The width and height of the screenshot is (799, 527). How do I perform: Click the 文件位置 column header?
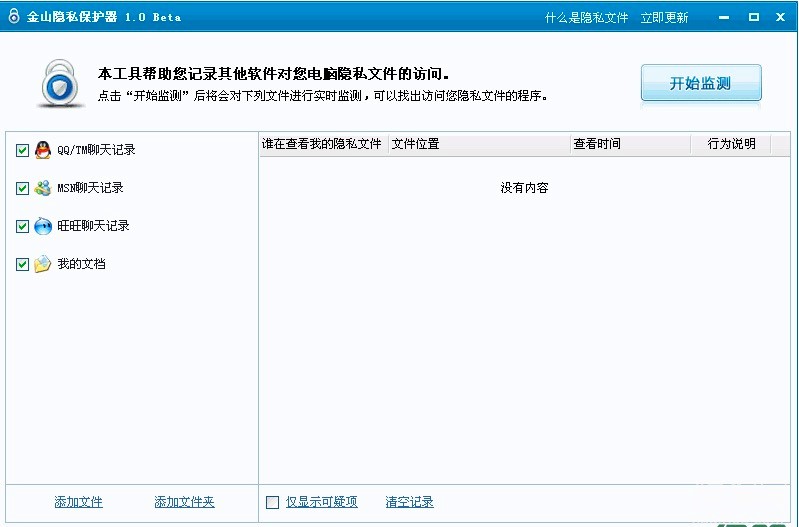click(415, 144)
